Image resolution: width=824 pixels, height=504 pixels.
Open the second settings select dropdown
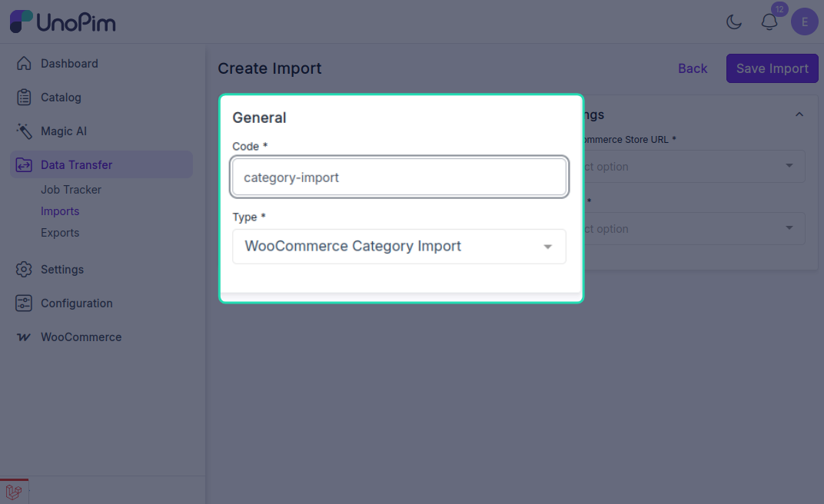click(x=693, y=228)
